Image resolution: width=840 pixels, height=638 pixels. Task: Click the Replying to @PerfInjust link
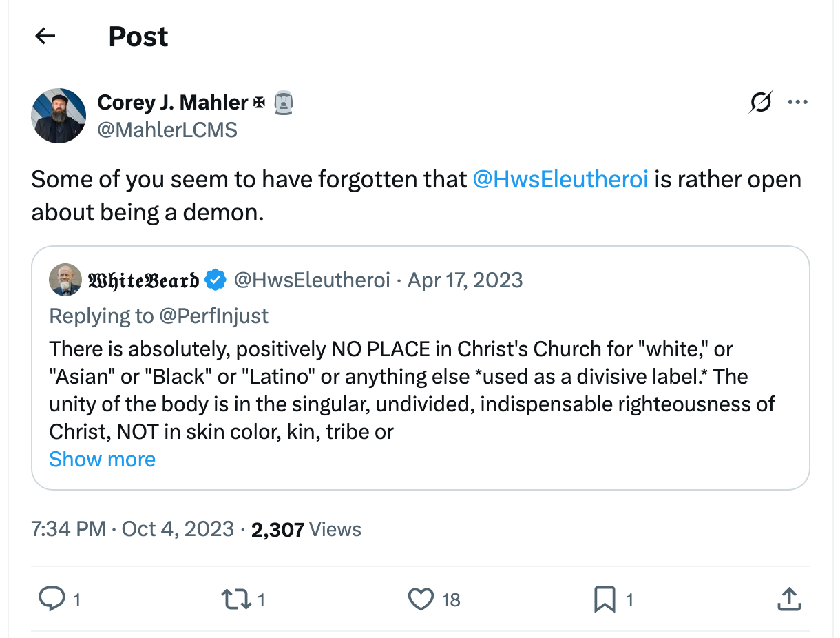[x=158, y=316]
